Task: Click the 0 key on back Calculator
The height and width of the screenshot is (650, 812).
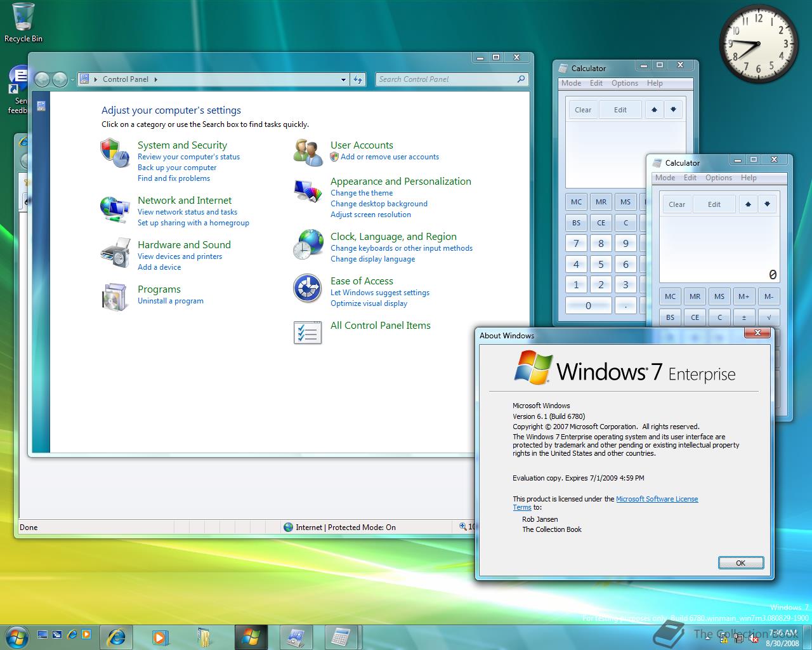Action: [588, 305]
